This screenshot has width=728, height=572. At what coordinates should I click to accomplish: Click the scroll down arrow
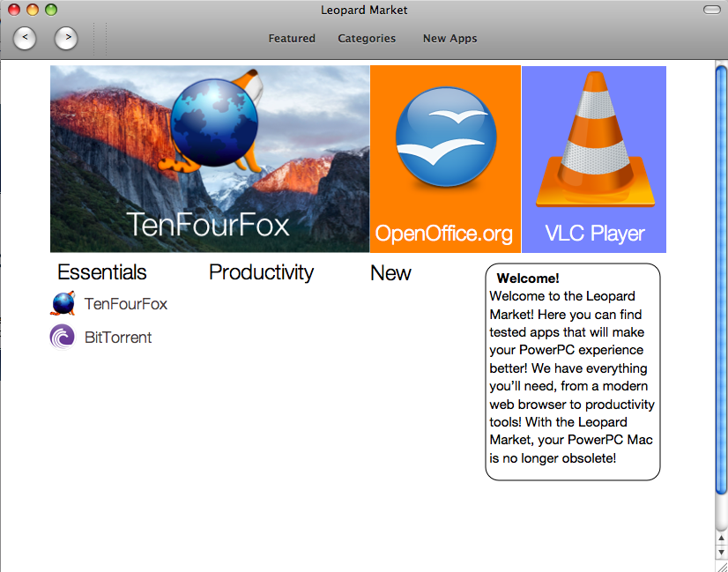click(722, 552)
